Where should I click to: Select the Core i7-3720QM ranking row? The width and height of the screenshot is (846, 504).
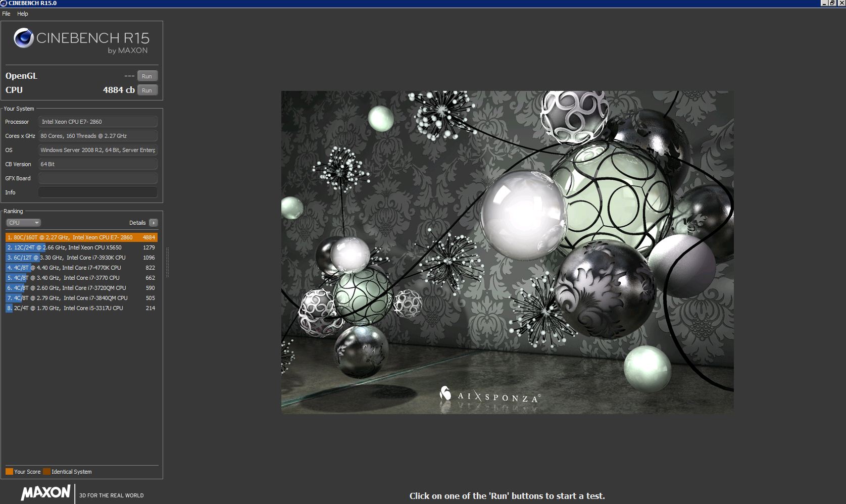pos(81,288)
